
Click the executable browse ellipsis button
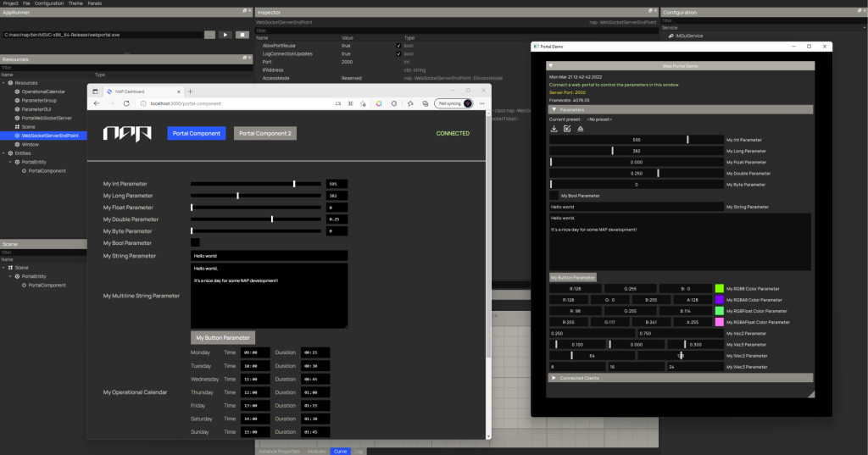tap(209, 35)
